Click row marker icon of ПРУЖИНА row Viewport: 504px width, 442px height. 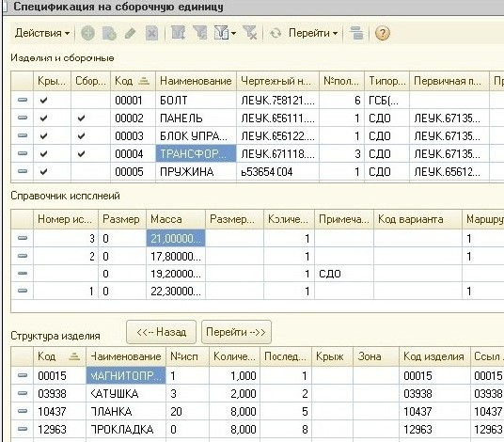click(x=23, y=171)
